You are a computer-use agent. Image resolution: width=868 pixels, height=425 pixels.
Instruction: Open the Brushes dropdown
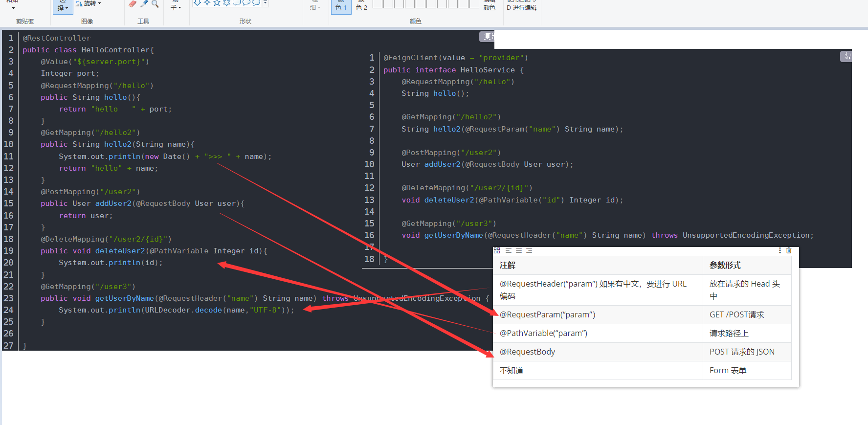pos(176,7)
